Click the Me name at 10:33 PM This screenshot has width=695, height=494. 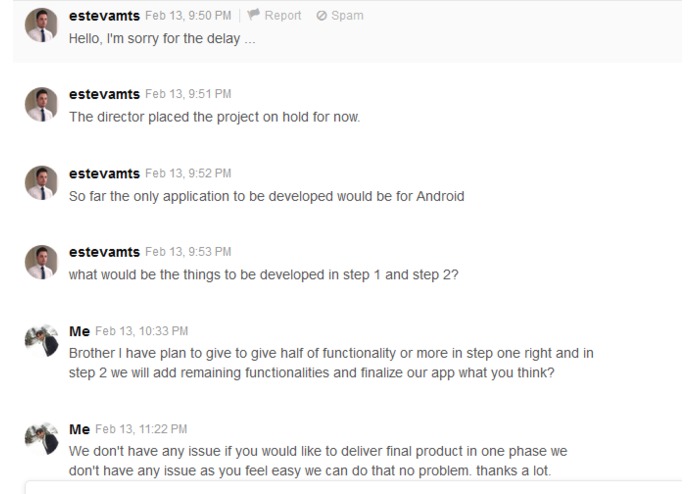(x=79, y=331)
